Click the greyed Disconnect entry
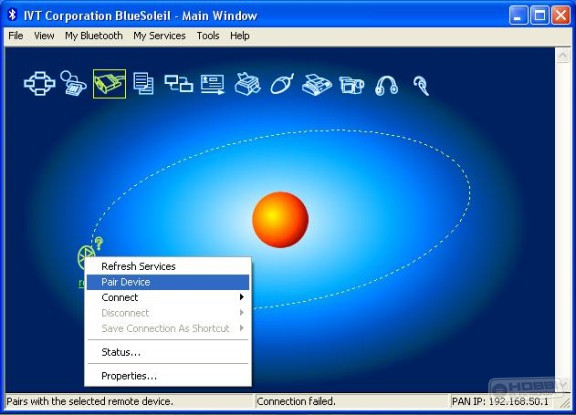Screen dimensions: 576x415 coord(168,313)
